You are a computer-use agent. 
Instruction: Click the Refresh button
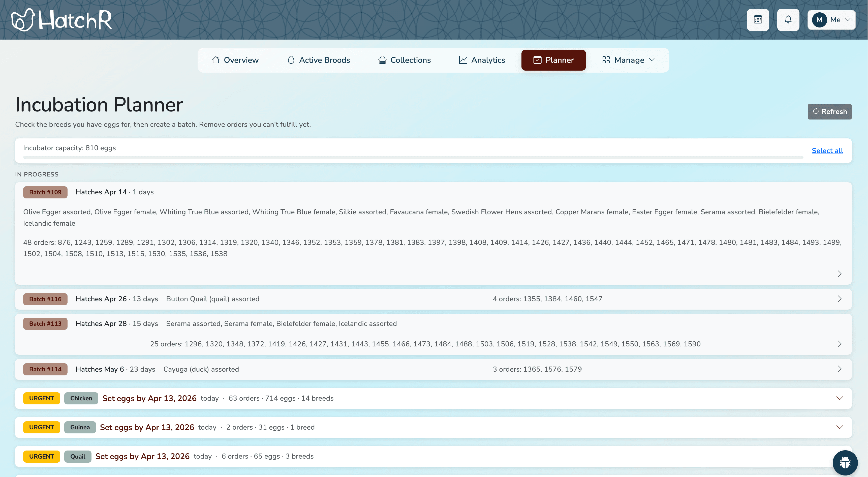830,112
